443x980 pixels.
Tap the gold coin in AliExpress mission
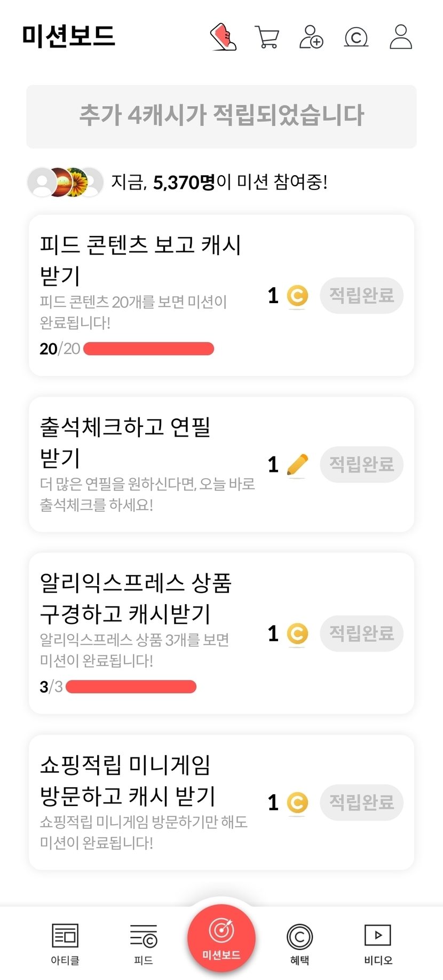[x=297, y=634]
